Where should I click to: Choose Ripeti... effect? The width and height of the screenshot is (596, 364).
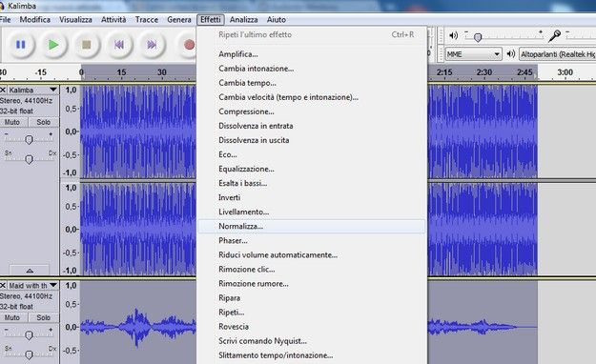click(312, 313)
